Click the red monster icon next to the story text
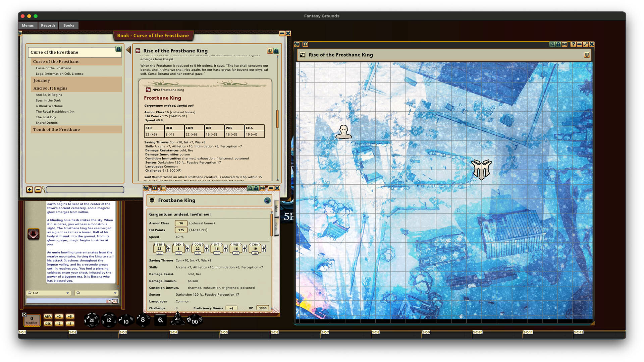Viewport: 644px width, 362px height. click(34, 234)
